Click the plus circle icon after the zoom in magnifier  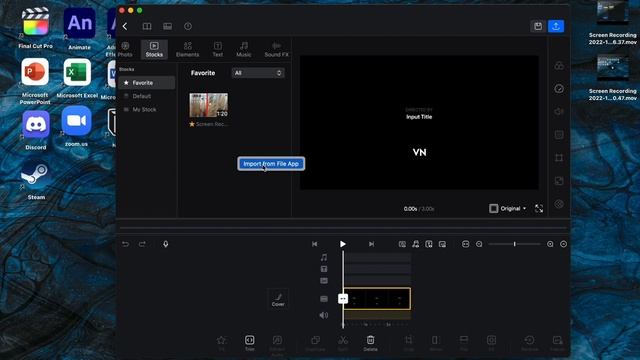[x=563, y=244]
